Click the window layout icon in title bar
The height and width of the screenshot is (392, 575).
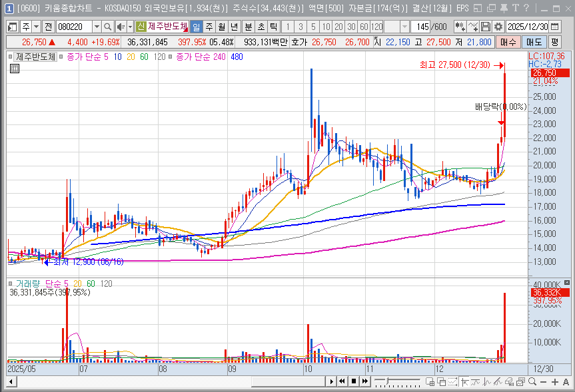478,8
